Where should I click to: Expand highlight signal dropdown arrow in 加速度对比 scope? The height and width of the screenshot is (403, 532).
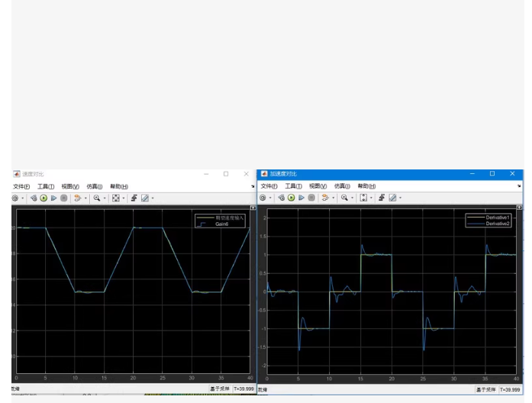[334, 198]
